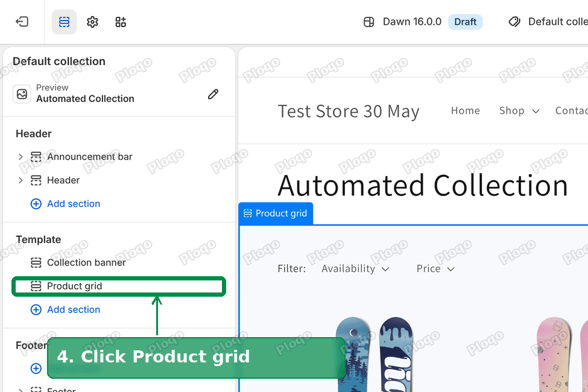Open the Availability filter dropdown

click(355, 268)
